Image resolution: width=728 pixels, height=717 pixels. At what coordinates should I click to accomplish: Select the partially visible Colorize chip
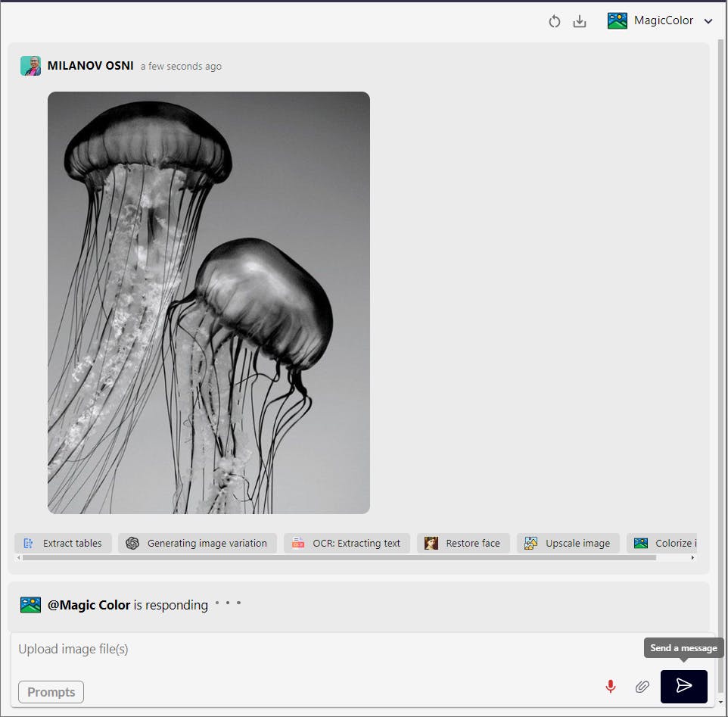point(664,543)
